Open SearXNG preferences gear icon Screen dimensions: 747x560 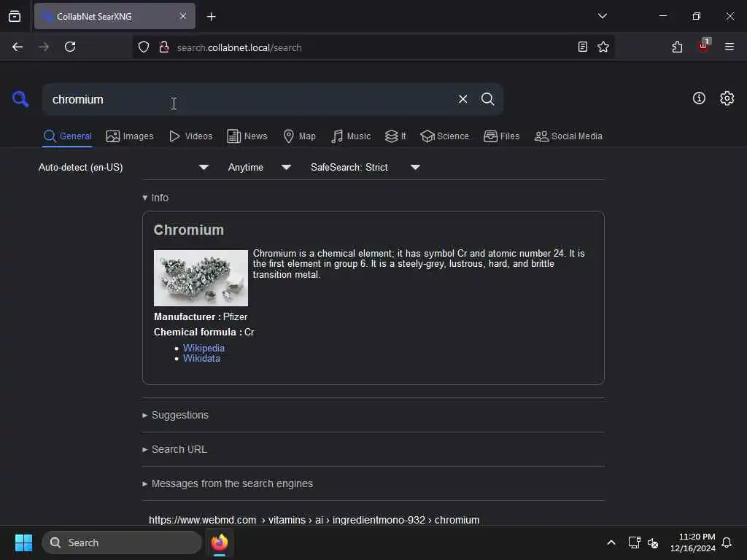tap(727, 98)
